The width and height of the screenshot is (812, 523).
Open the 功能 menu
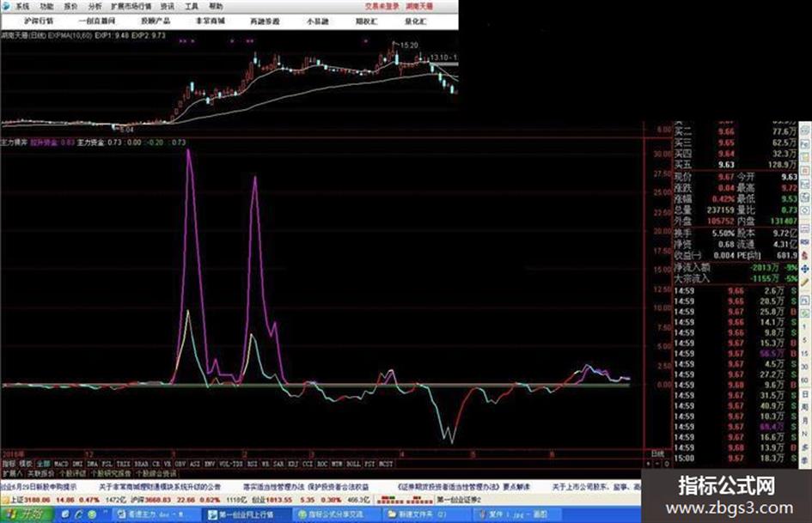point(46,6)
